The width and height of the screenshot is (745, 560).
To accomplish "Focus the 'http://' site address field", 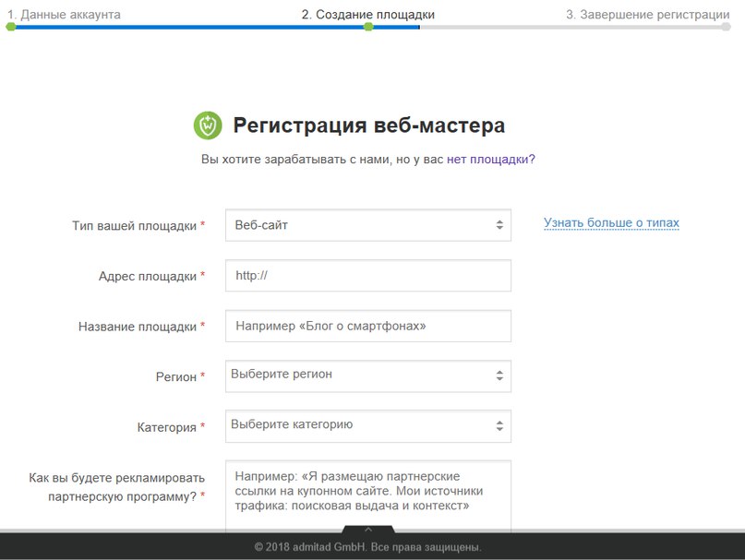I will coord(367,275).
